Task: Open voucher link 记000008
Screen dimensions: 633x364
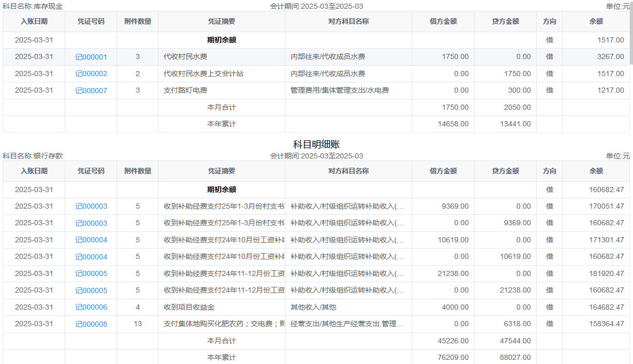Action: [91, 324]
